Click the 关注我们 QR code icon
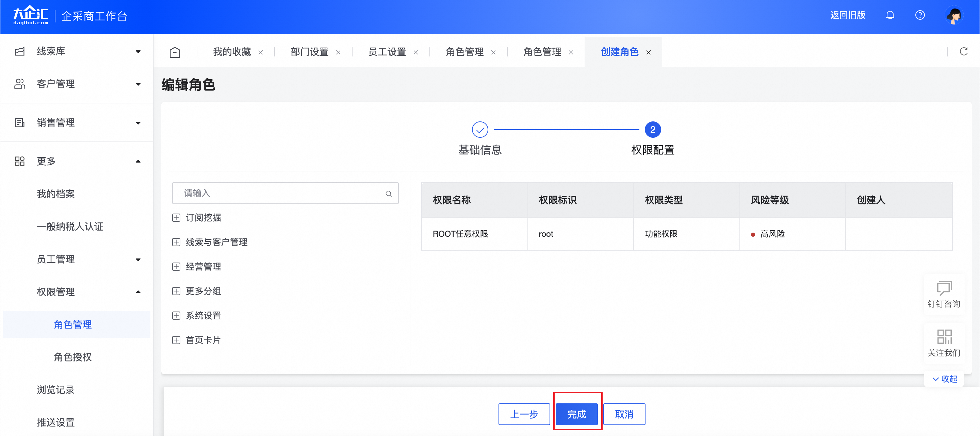 (x=944, y=336)
